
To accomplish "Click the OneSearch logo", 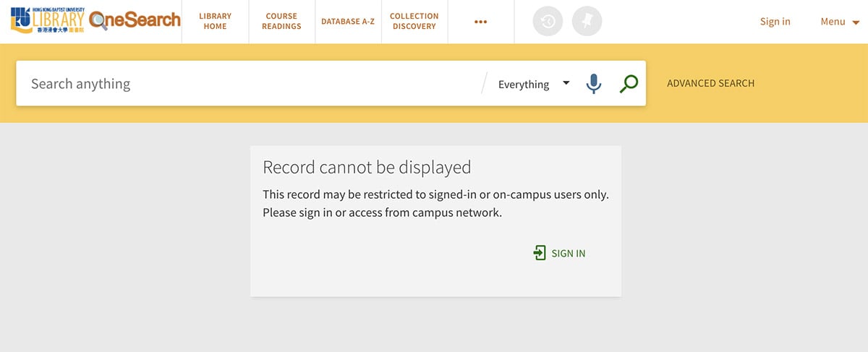I will (135, 20).
